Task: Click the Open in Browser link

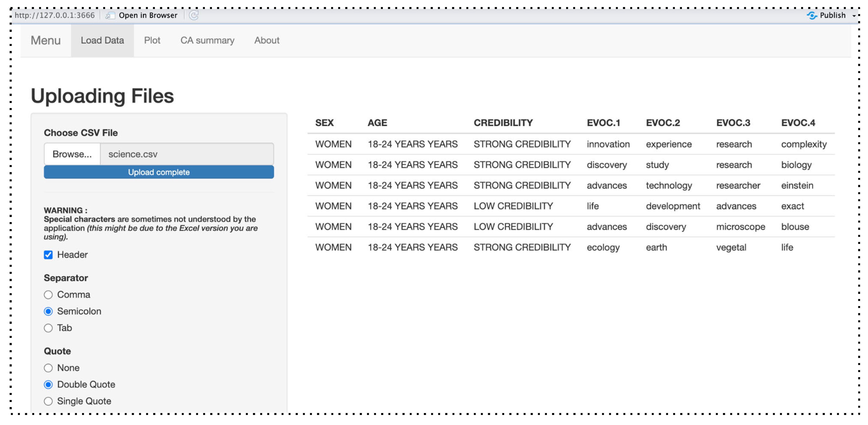Action: (148, 16)
